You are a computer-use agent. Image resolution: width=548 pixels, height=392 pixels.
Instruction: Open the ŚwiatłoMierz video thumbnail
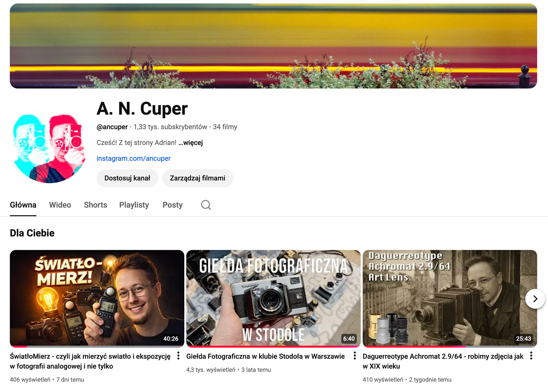tap(97, 298)
